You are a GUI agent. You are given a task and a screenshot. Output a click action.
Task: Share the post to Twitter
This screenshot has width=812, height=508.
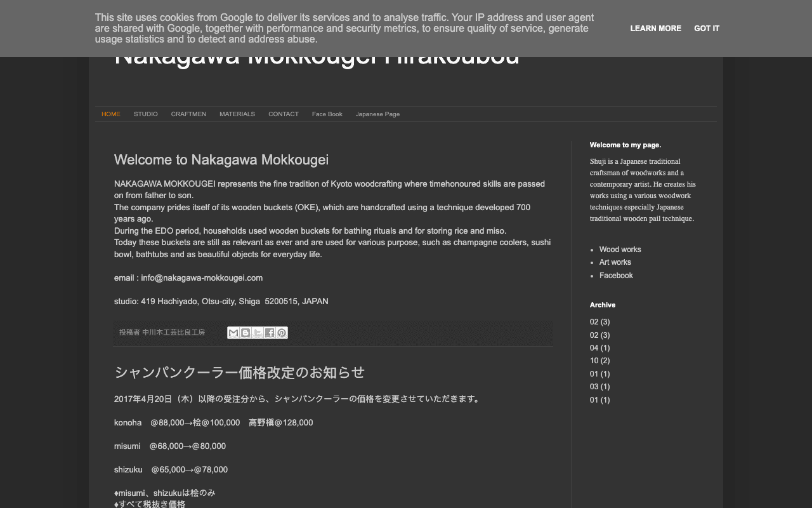[x=258, y=333]
